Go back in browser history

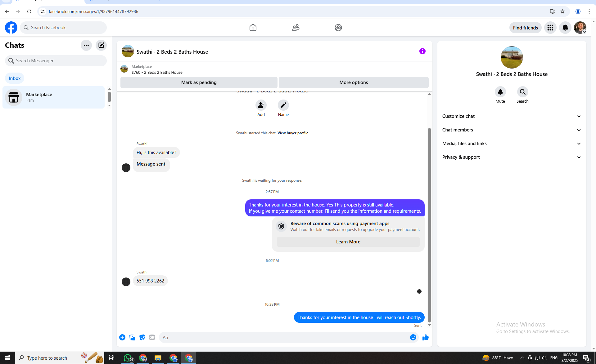pyautogui.click(x=7, y=11)
